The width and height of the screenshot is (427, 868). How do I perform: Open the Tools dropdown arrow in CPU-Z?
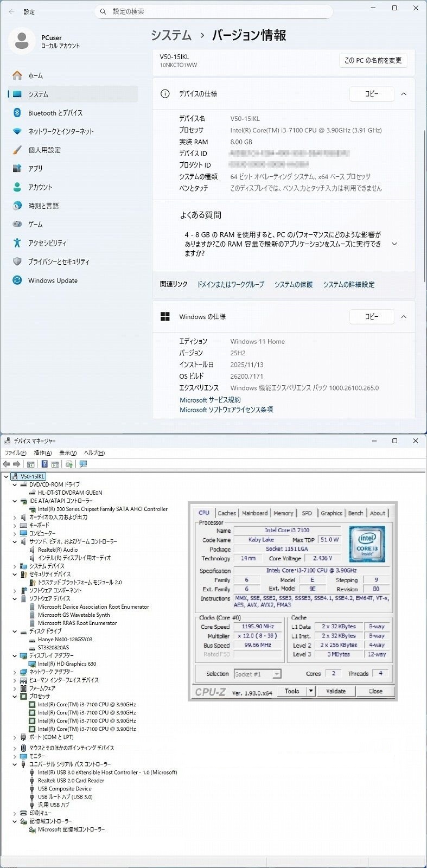tap(311, 691)
